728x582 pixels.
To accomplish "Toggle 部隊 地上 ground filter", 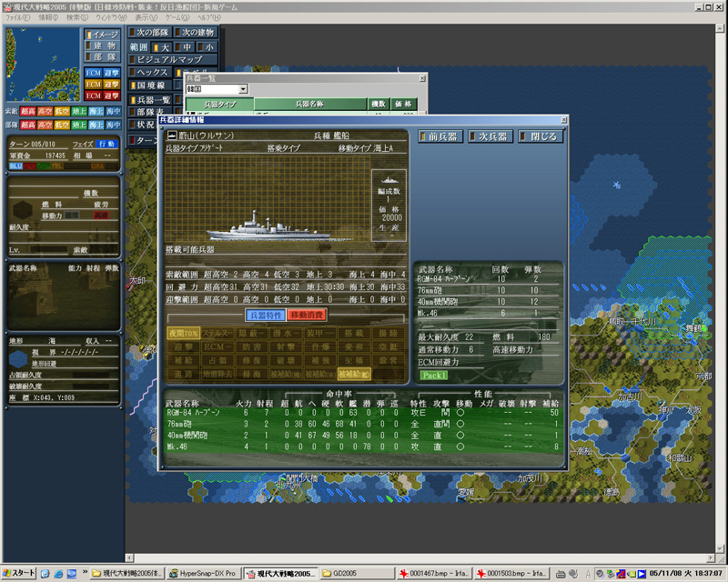I will pyautogui.click(x=79, y=125).
